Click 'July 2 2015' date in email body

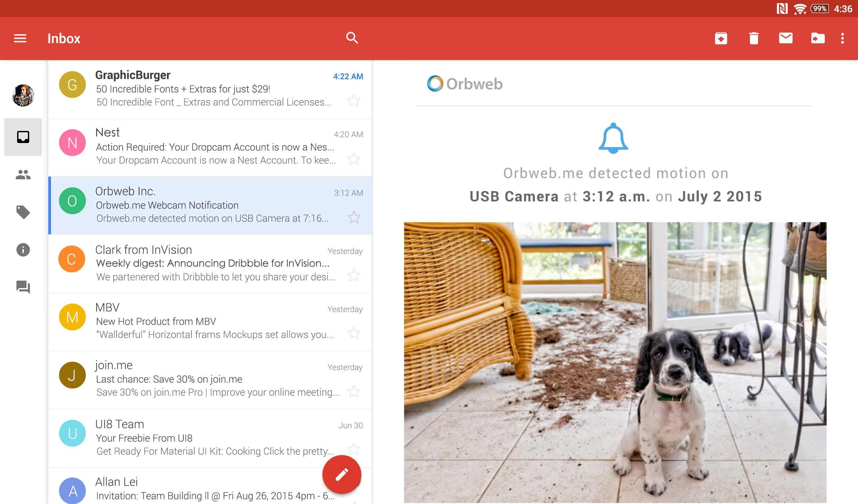[x=720, y=196]
